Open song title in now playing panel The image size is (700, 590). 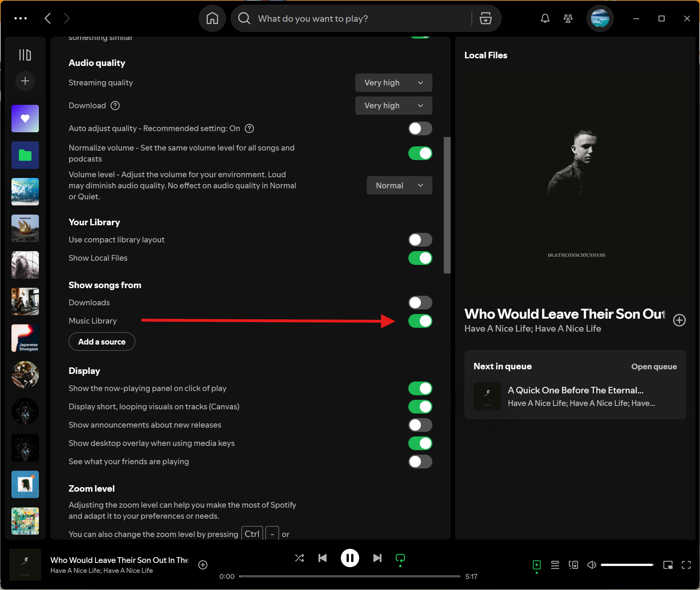click(565, 314)
